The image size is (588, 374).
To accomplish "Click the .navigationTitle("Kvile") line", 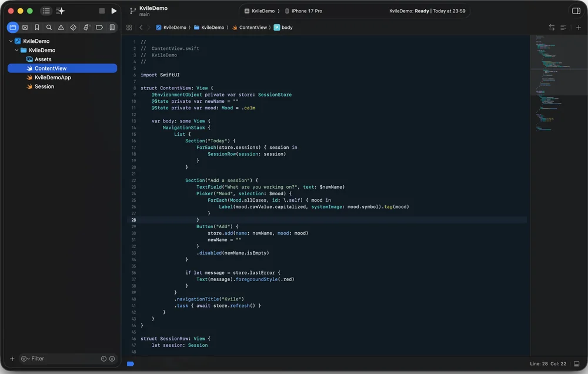I will (209, 299).
